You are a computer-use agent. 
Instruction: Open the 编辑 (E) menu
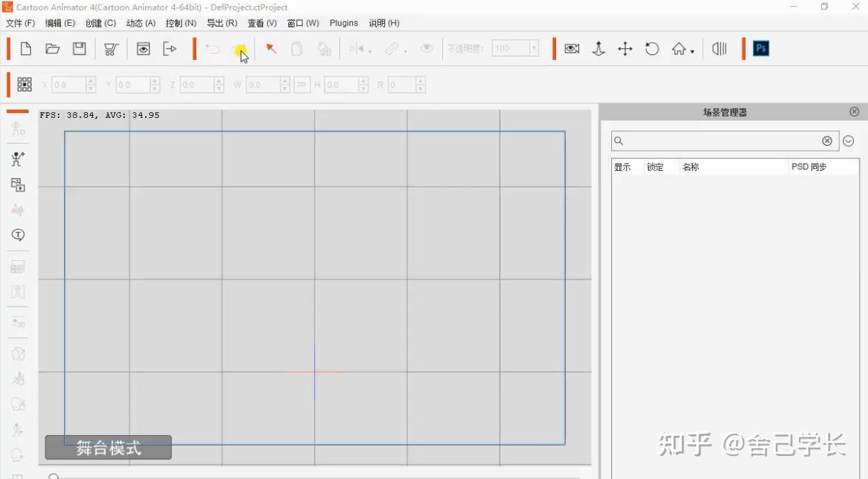point(60,23)
